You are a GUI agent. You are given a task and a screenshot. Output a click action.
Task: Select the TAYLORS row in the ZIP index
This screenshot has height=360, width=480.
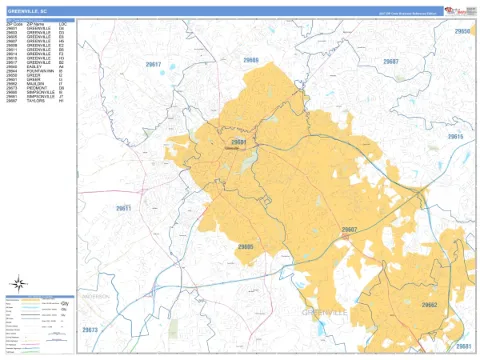coord(35,101)
